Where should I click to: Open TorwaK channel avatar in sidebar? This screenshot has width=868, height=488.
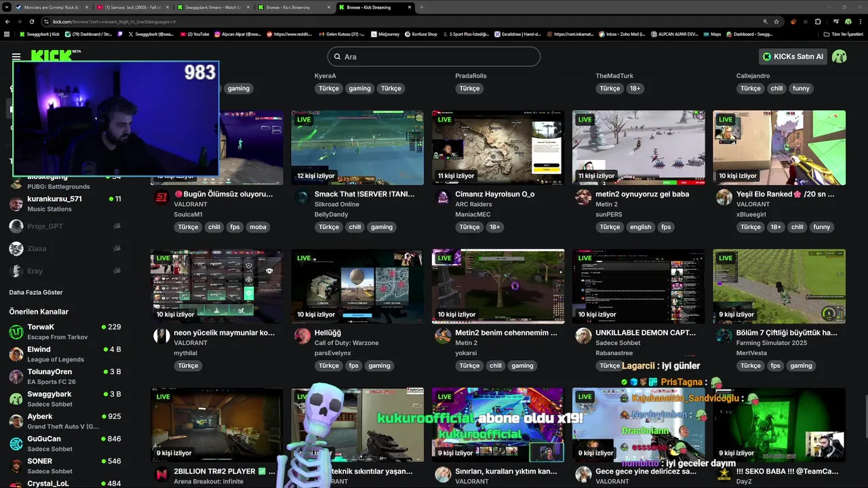click(16, 331)
